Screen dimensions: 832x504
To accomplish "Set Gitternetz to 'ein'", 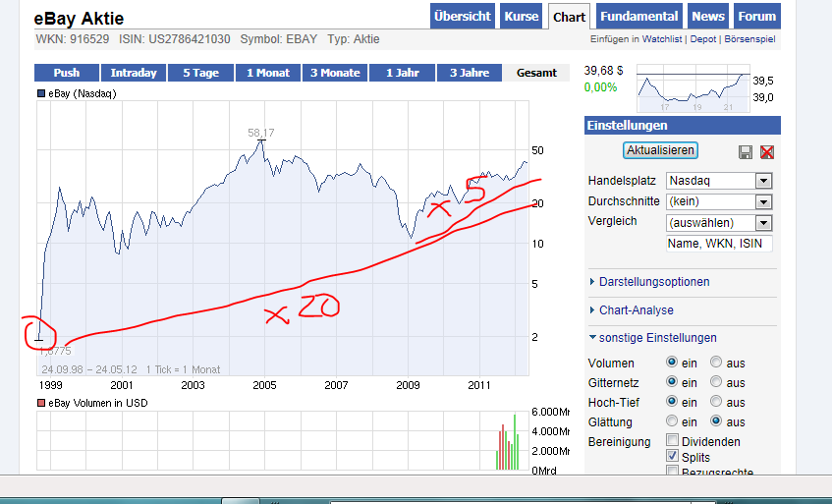I will [672, 381].
